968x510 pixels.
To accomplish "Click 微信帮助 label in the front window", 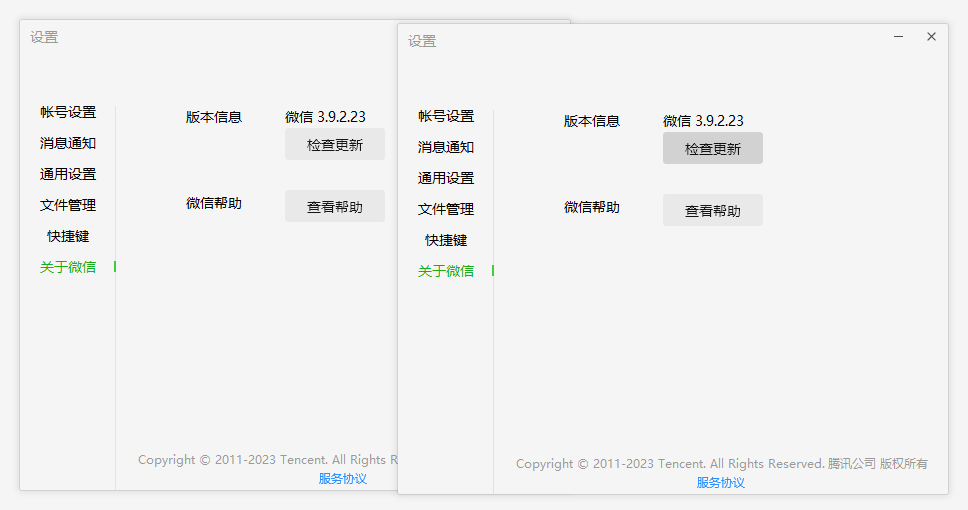I will tap(591, 207).
